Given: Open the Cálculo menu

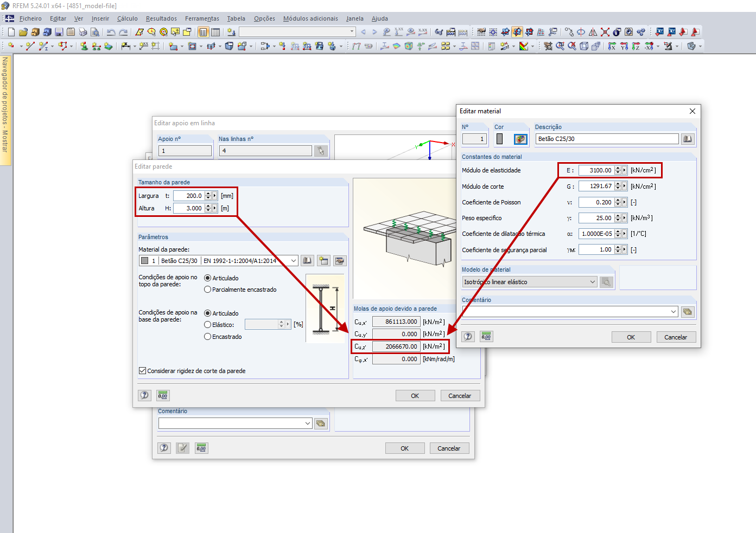Looking at the screenshot, I should click(x=128, y=18).
